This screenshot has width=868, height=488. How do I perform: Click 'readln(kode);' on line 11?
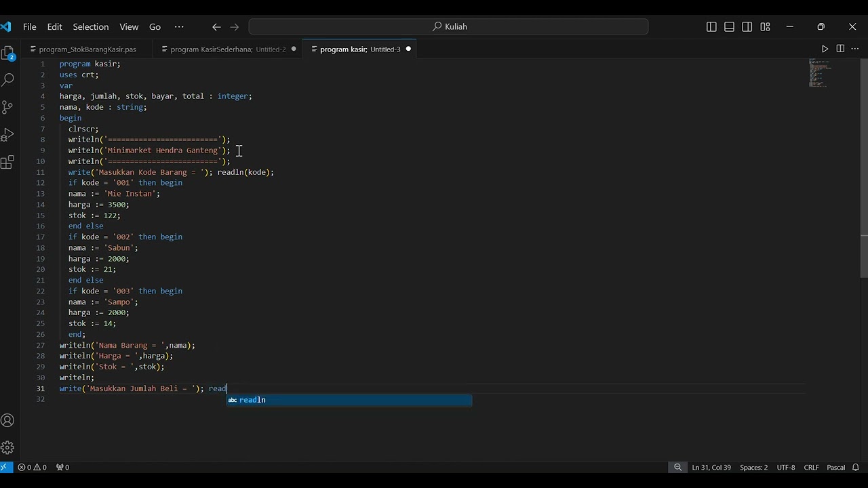(x=245, y=172)
